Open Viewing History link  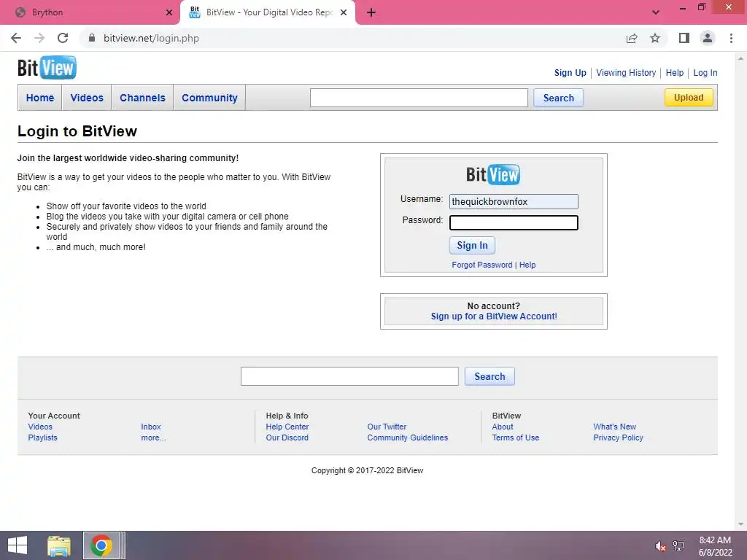click(626, 73)
